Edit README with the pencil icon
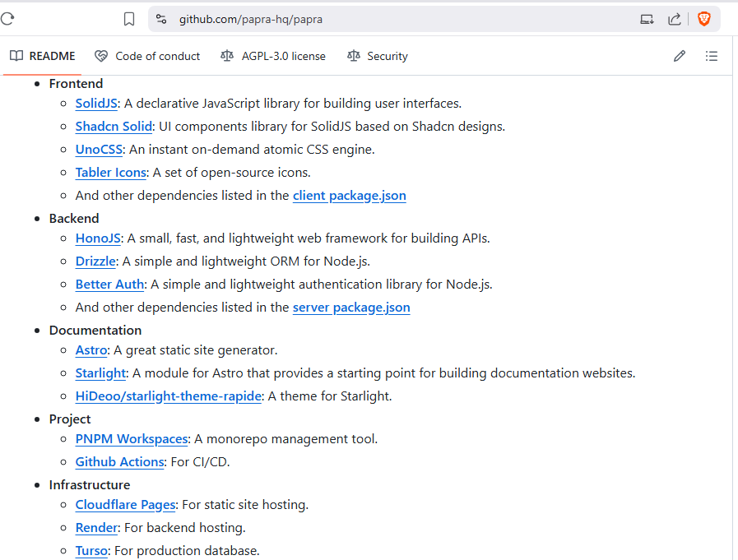This screenshot has height=560, width=738. click(x=679, y=56)
